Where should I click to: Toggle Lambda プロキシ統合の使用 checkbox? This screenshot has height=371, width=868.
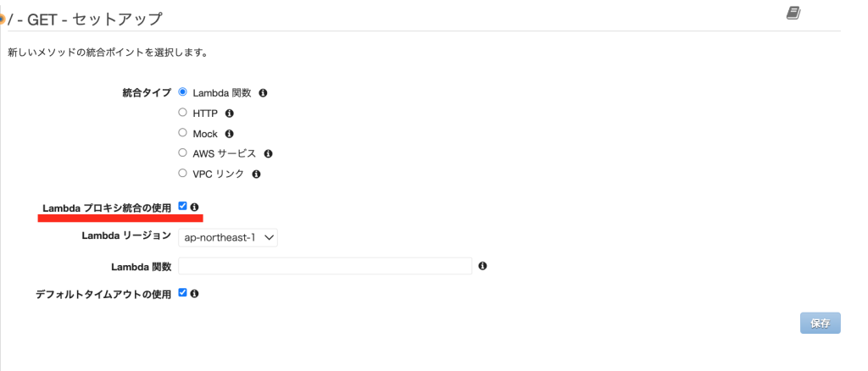183,206
